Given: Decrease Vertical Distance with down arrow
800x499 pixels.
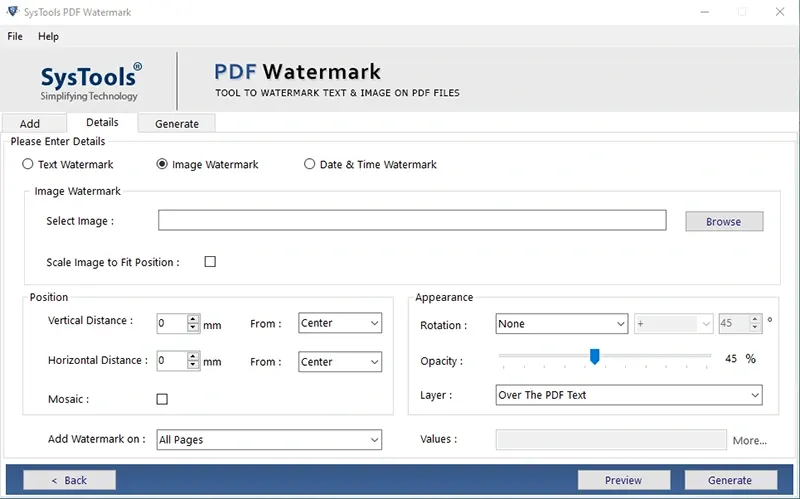Looking at the screenshot, I should (x=193, y=328).
